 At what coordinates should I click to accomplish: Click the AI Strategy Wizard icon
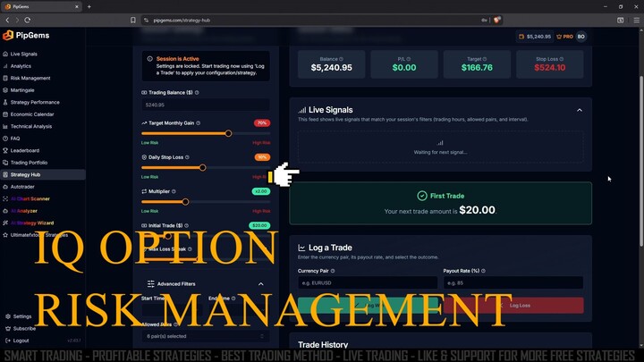5,223
